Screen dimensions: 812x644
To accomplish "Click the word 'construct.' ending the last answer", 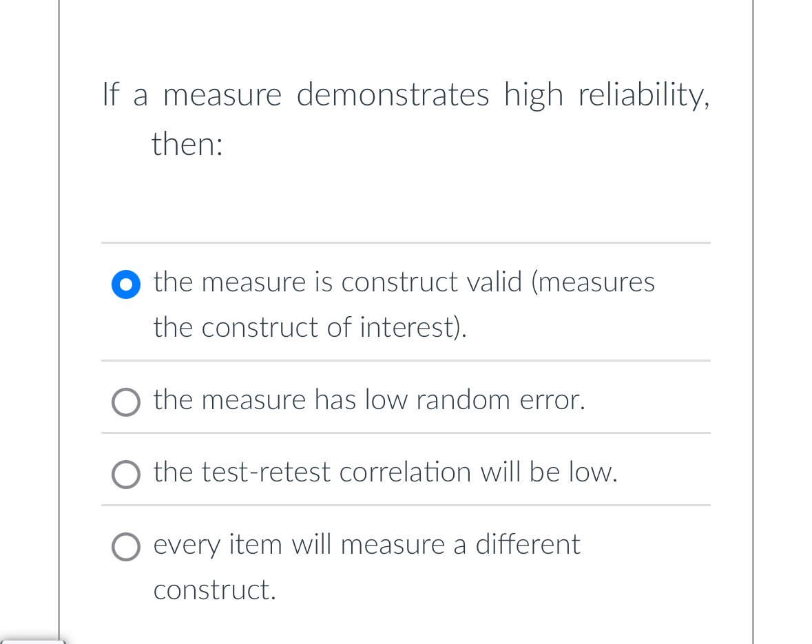I will pos(214,590).
